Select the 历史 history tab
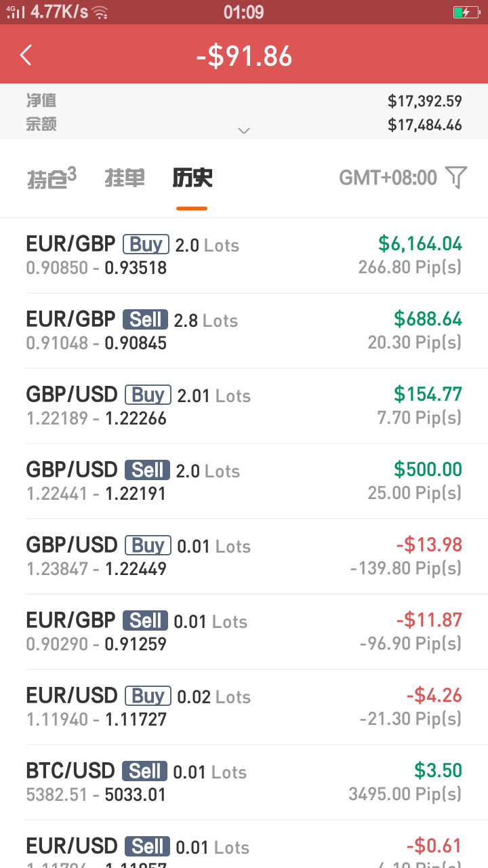 click(x=192, y=178)
